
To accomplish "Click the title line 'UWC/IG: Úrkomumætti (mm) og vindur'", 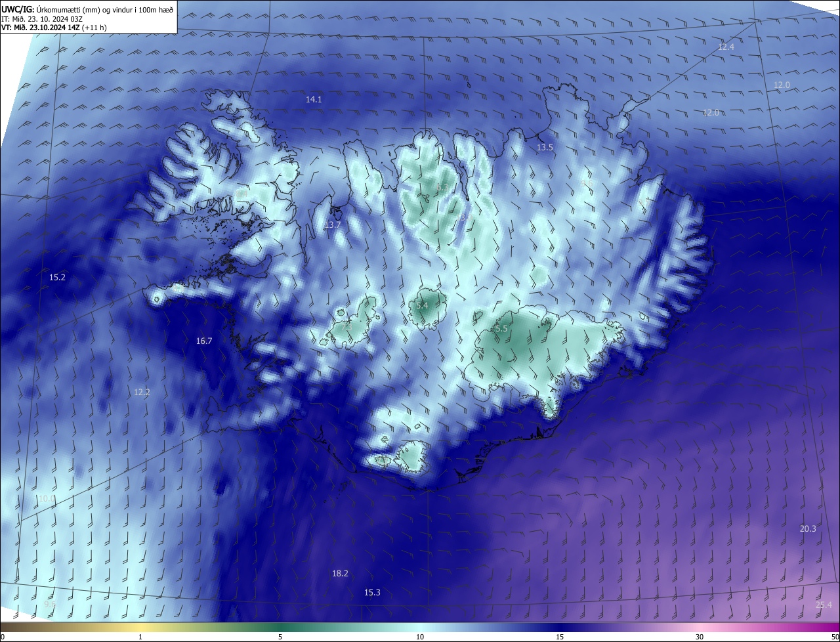I will (x=89, y=9).
